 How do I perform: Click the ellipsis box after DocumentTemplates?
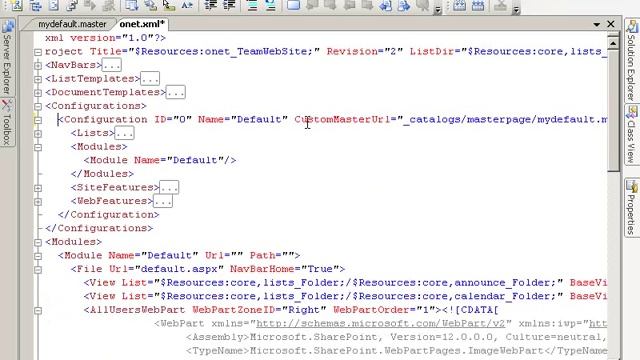click(176, 92)
